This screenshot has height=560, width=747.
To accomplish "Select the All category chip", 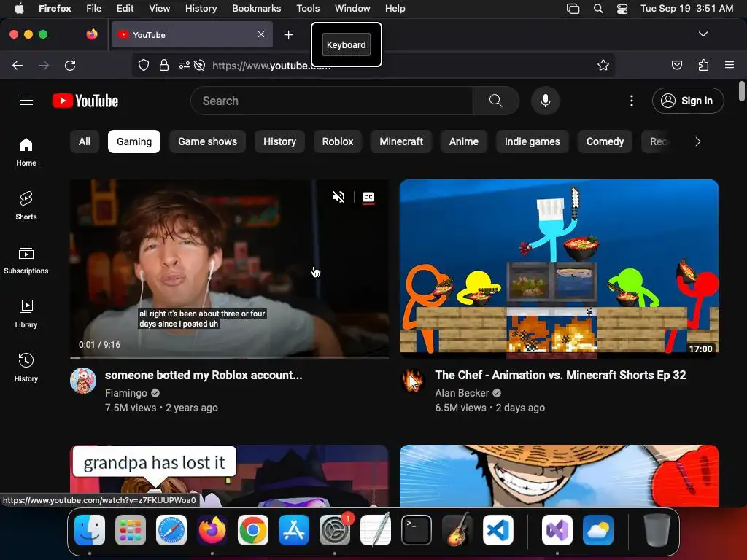I will point(85,141).
